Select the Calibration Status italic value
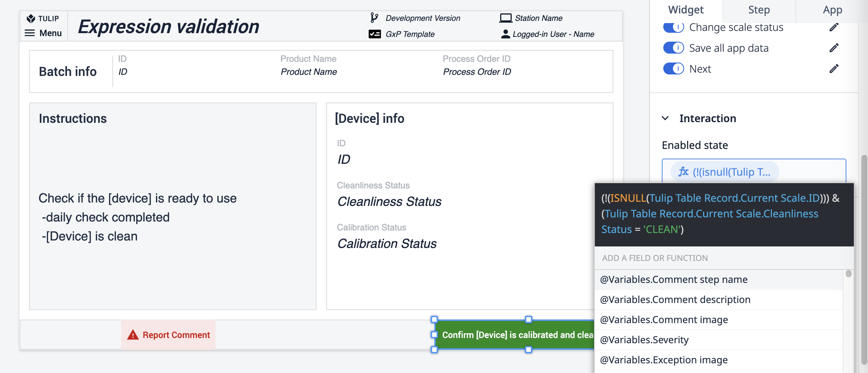Viewport: 868px width, 373px height. pos(387,243)
